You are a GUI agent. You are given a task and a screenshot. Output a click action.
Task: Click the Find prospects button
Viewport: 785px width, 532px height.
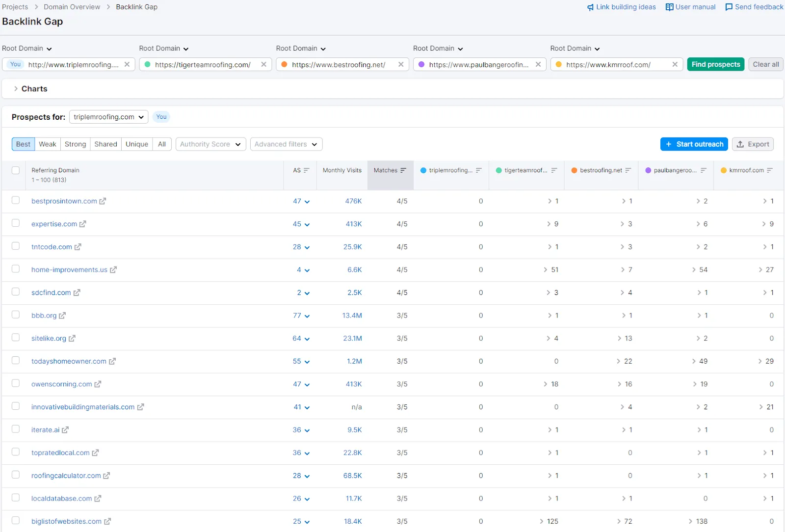pyautogui.click(x=715, y=64)
